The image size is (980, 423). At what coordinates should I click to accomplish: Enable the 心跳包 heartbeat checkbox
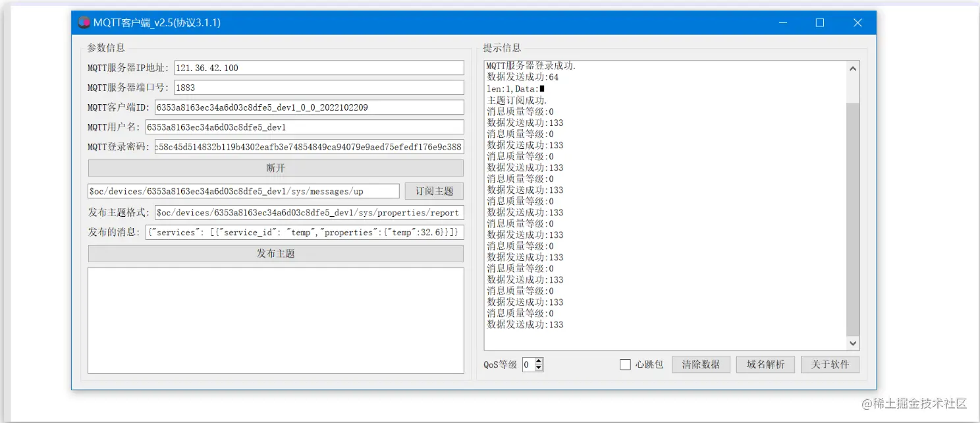tap(624, 364)
